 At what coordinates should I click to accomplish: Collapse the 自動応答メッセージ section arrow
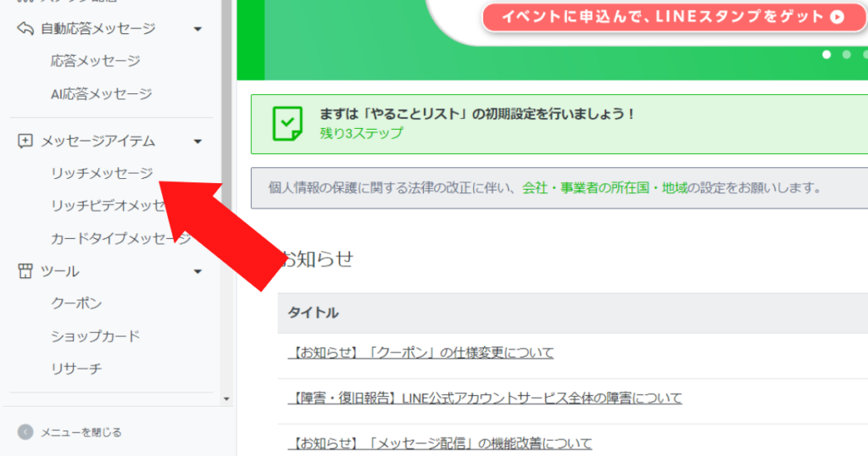point(198,29)
